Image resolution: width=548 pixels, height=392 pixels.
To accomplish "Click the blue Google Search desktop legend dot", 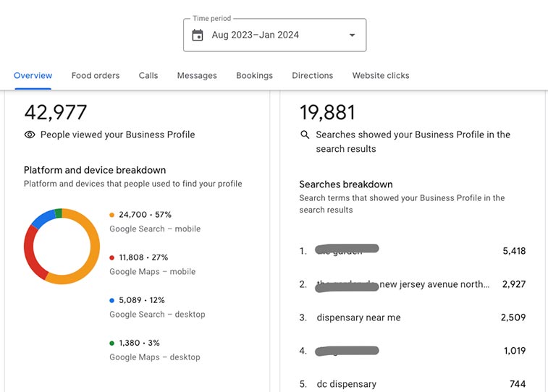I will pyautogui.click(x=111, y=300).
